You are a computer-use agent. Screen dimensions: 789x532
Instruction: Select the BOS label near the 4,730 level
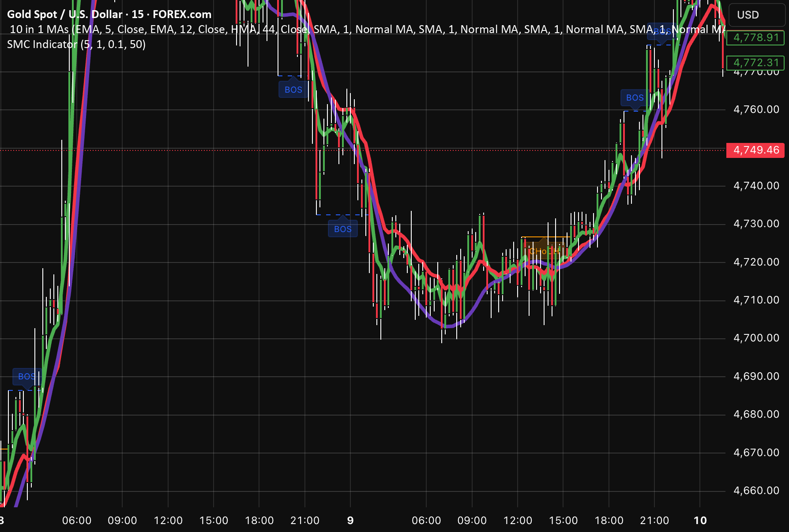[x=343, y=229]
